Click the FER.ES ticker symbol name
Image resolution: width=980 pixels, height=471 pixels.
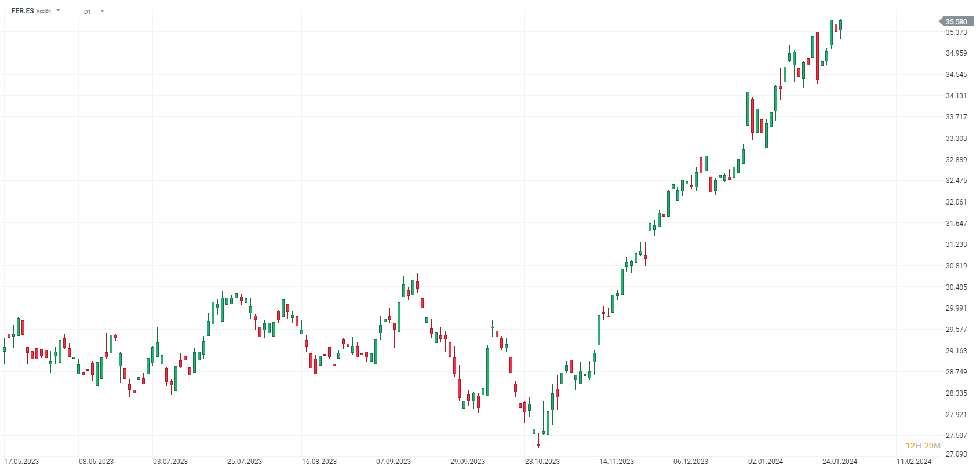click(23, 11)
